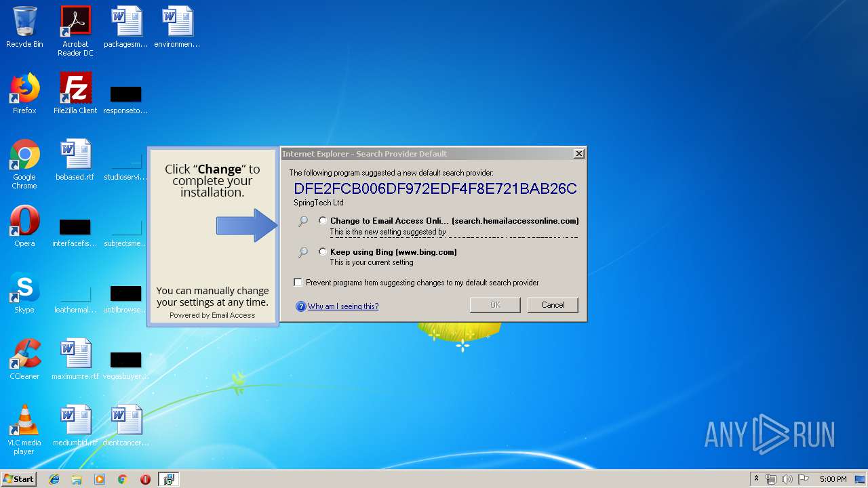Screen dimensions: 868x488
Task: Check Prevent programs from suggesting changes
Action: coord(298,282)
